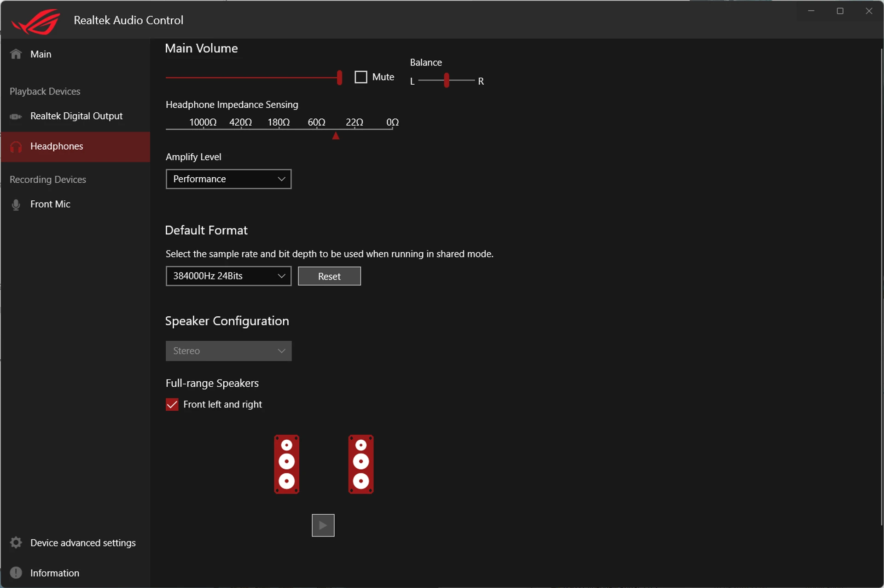Click the Device advanced settings gear icon

16,542
